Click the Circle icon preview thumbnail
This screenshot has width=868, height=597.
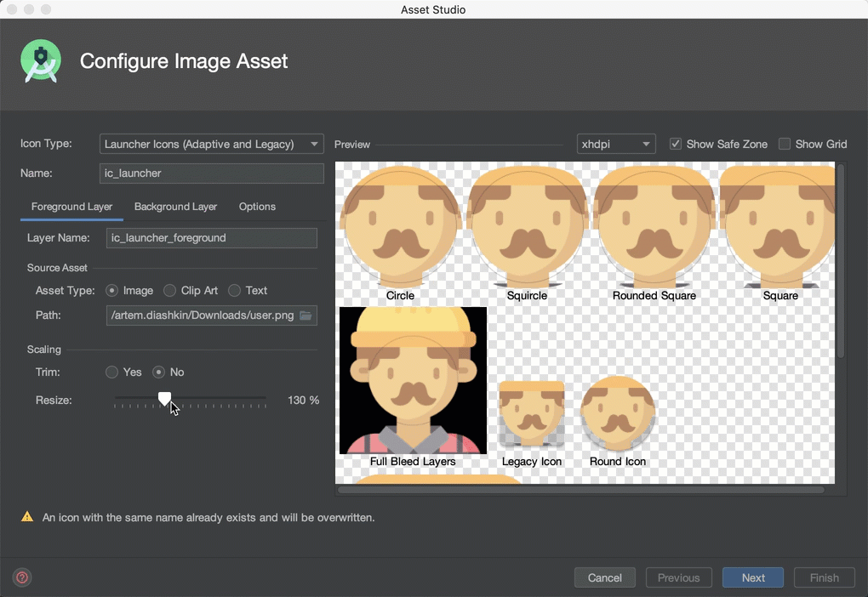[400, 227]
